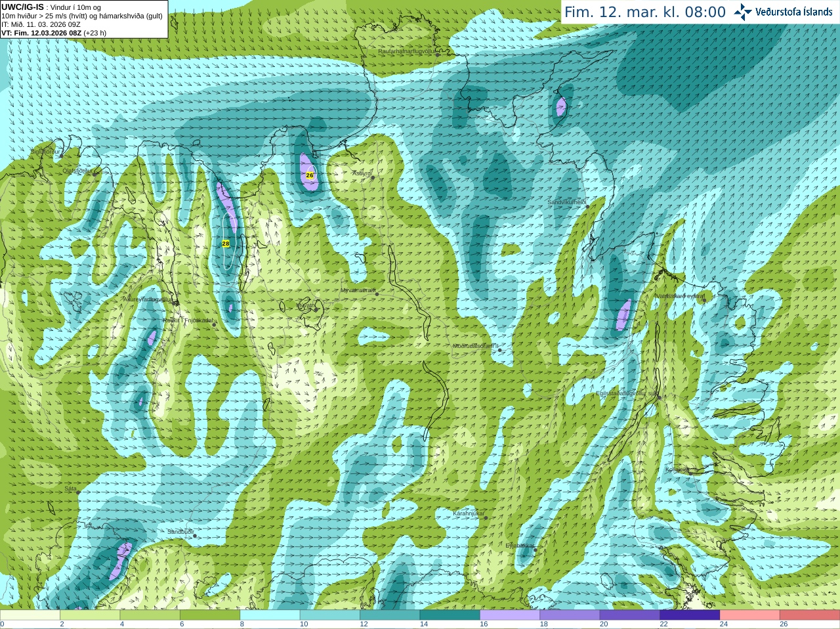Viewport: 840px width, 629px height.
Task: Pick the 18–20 m/s purple legend swatch
Action: click(x=570, y=615)
